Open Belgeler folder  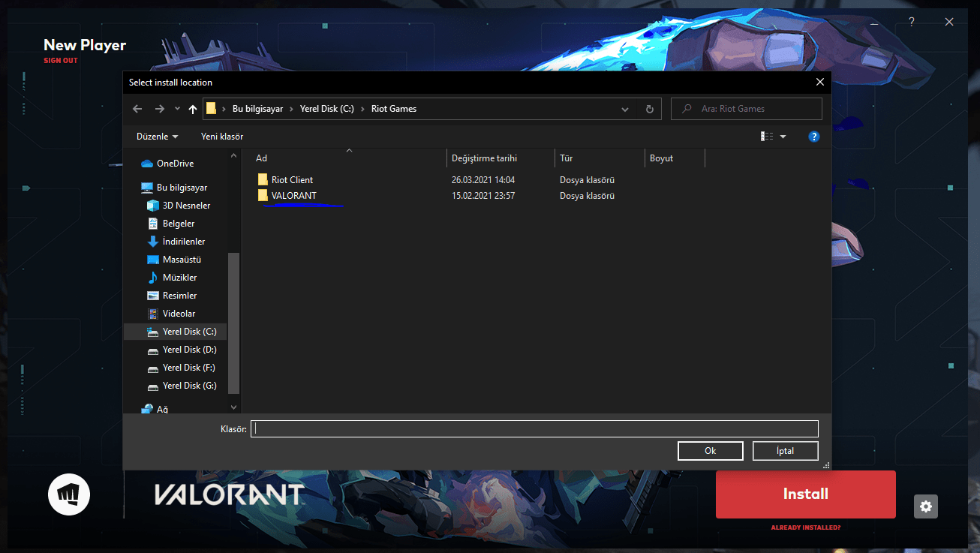point(172,224)
